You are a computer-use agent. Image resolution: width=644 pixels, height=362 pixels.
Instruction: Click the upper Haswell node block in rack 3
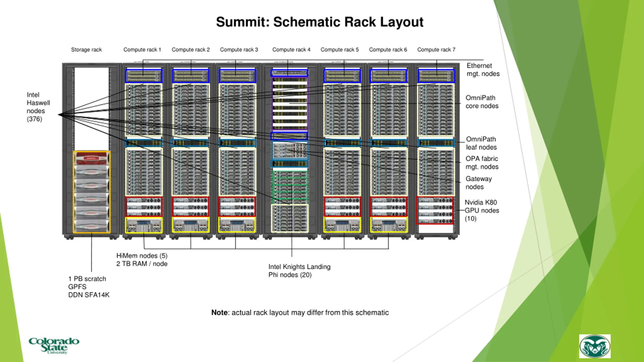tap(237, 110)
